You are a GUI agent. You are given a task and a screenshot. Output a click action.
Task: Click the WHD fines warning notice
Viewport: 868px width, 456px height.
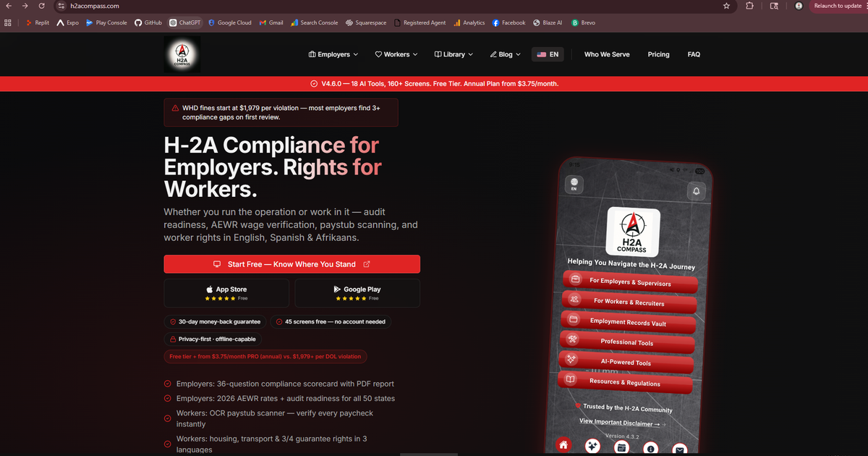pyautogui.click(x=281, y=112)
